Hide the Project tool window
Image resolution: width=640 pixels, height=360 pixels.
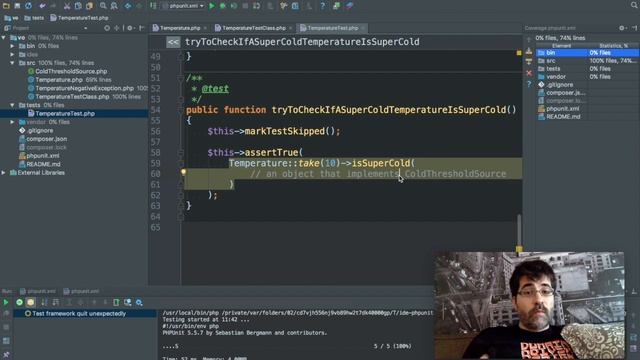click(142, 28)
